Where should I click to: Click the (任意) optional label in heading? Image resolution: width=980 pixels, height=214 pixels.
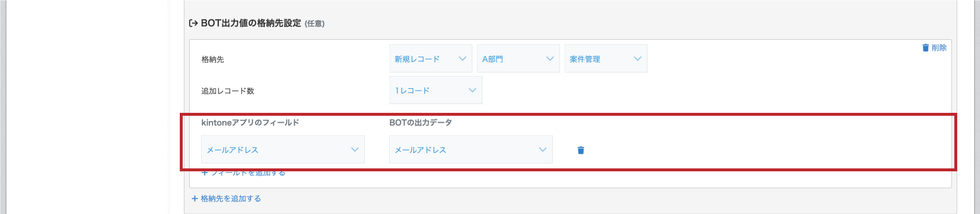click(315, 24)
